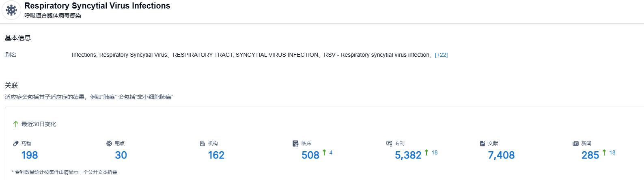Screen dimensions: 644x180
Task: Click the building icon next to 机构
Action: tap(202, 144)
